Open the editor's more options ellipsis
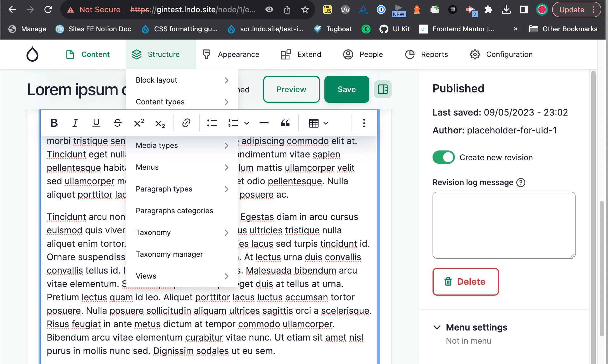608x364 pixels. pyautogui.click(x=364, y=123)
